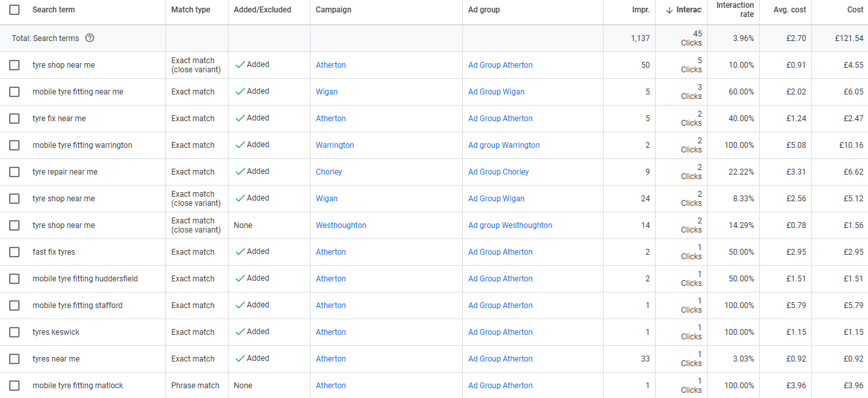
Task: Click search term 'mobile tyre fitting near me'
Action: pos(77,92)
